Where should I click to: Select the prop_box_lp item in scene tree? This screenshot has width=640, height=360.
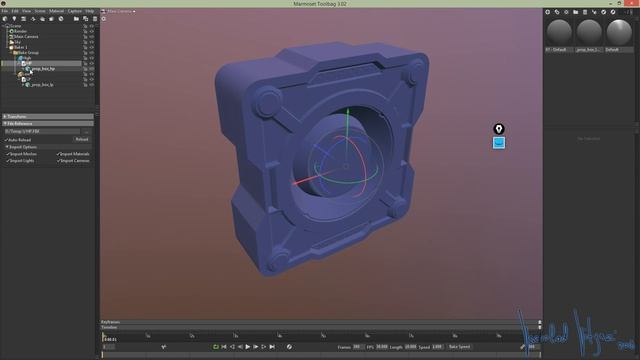[42, 84]
